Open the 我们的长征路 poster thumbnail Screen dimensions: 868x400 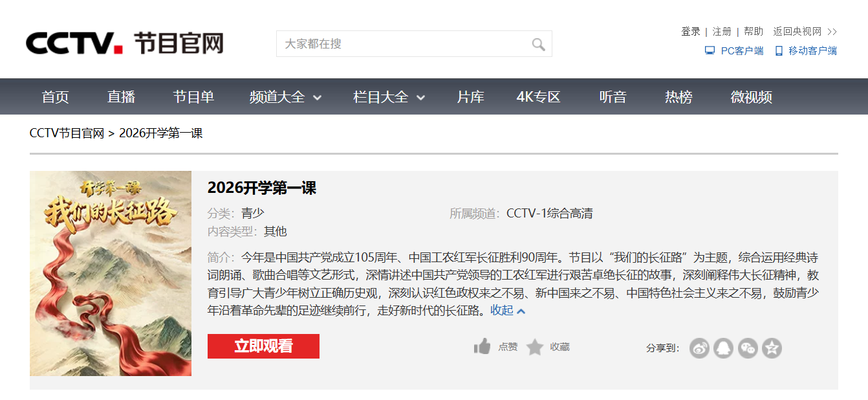pyautogui.click(x=111, y=273)
